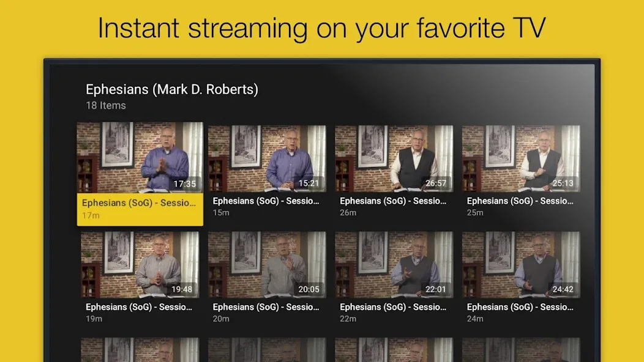Click the Ephesians (Mark D. Roberts) heading
This screenshot has height=362, width=644.
(x=171, y=89)
